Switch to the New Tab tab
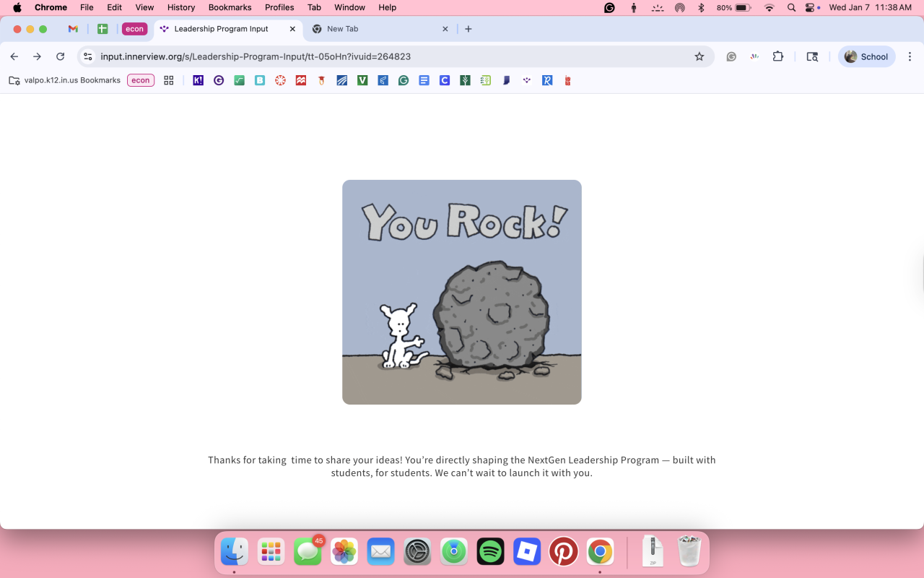Screen dimensions: 924x578 (x=375, y=29)
